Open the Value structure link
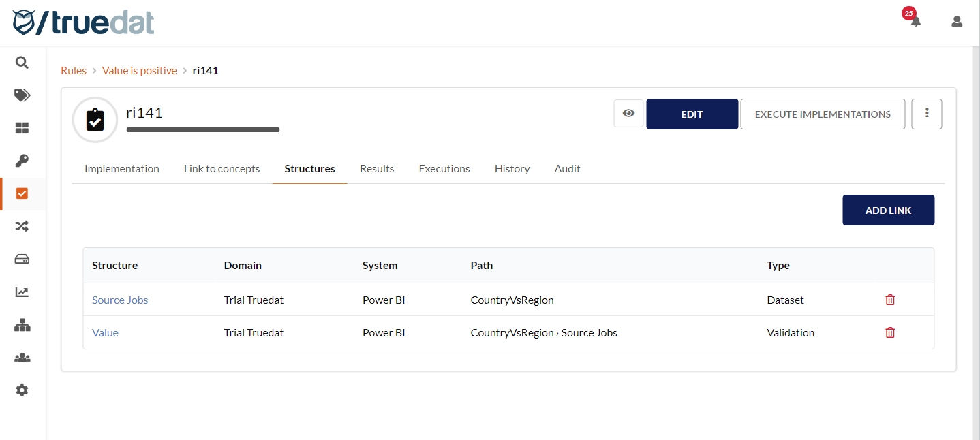Viewport: 980px width, 440px height. coord(105,333)
